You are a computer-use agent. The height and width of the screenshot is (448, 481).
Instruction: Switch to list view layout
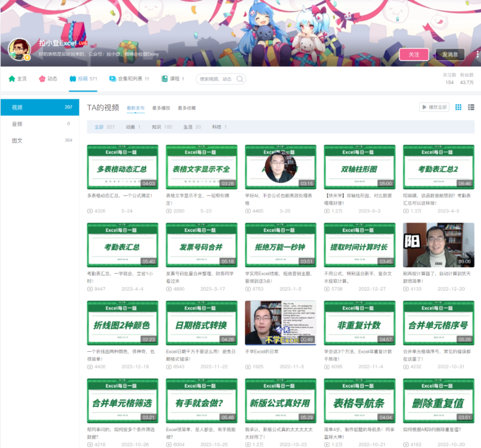[x=471, y=107]
